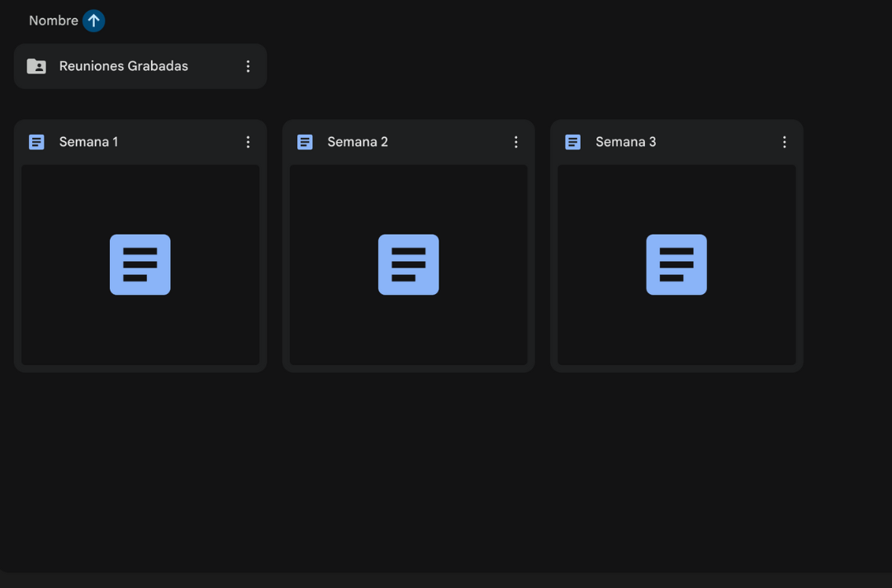Screen dimensions: 892x588
Task: Click the bottom edge of Semana 3 preview thumbnail
Action: tap(676, 361)
